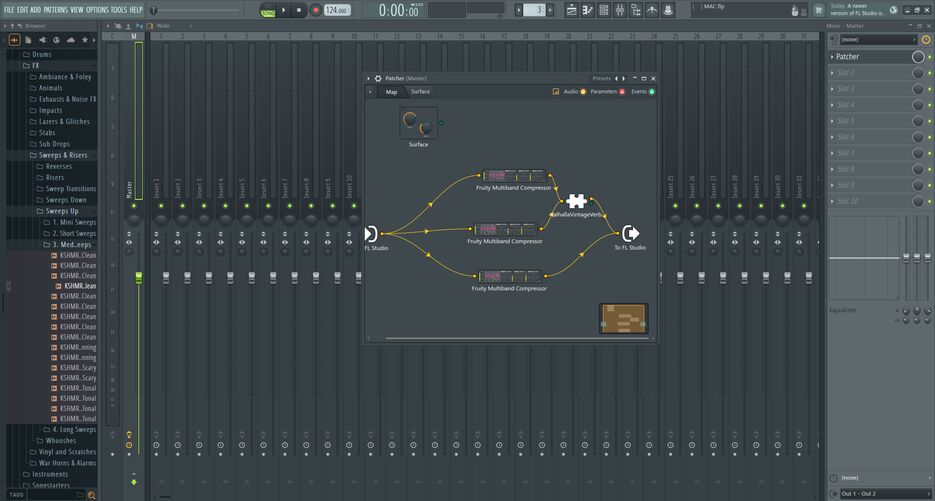The image size is (935, 501).
Task: Select previous Patcher preset arrow
Action: pos(617,78)
